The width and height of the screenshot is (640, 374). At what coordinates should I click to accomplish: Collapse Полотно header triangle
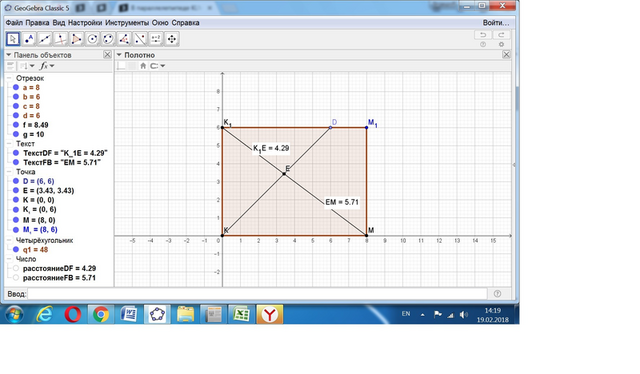coord(119,55)
